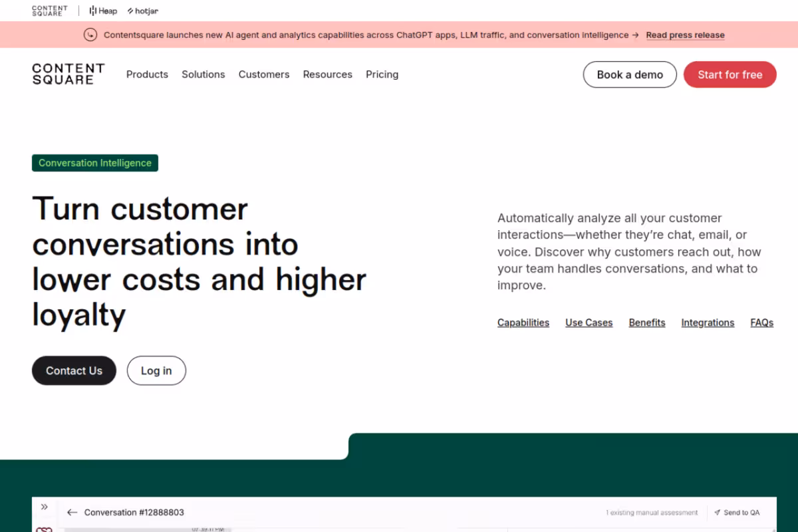Open the Customers menu
This screenshot has width=798, height=532.
pyautogui.click(x=264, y=74)
